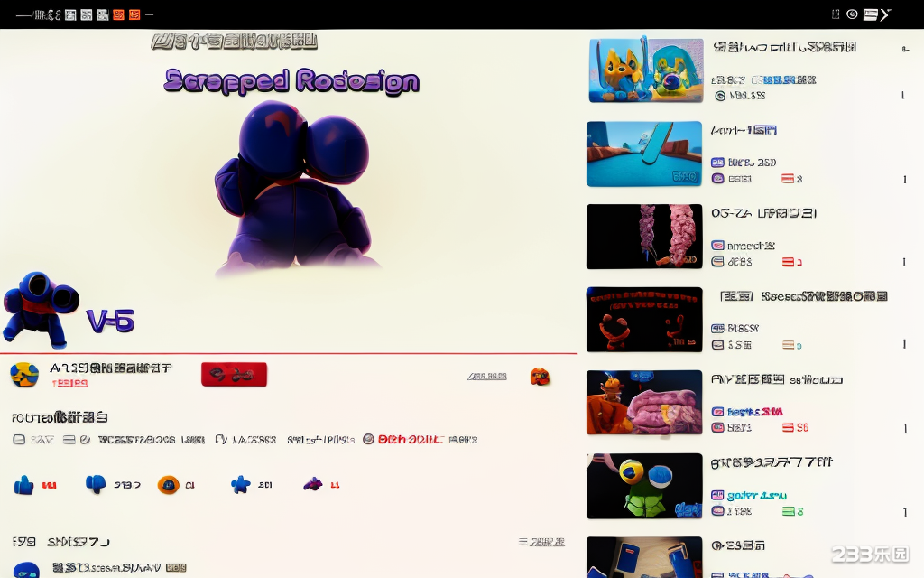Click the blue thumbs-down dislike icon
Image resolution: width=924 pixels, height=578 pixels.
[x=96, y=484]
